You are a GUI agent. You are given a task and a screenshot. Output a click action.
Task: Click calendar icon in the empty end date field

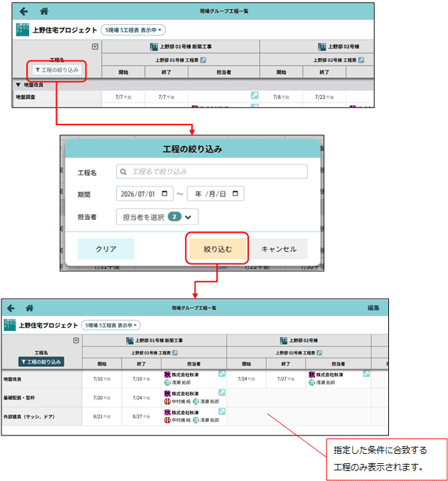(x=235, y=194)
